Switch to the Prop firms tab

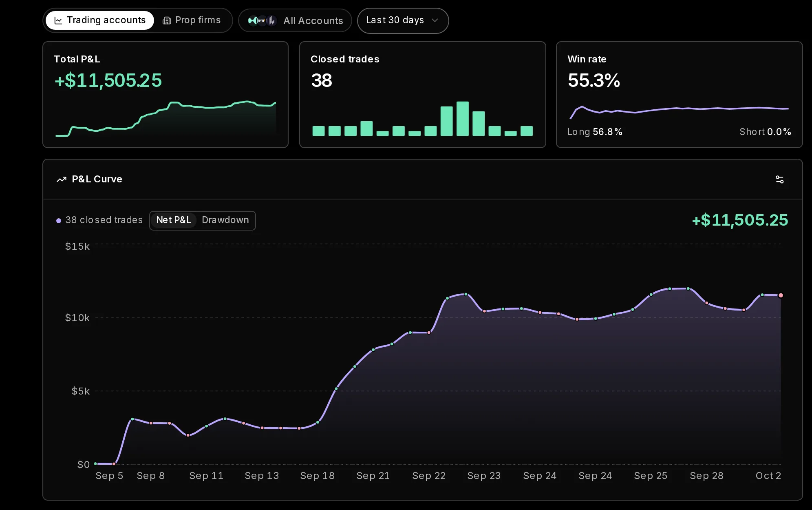(192, 20)
